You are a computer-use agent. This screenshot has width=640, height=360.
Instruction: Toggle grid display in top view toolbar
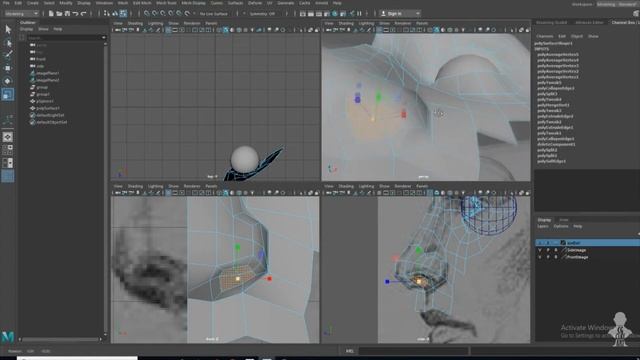coord(168,30)
